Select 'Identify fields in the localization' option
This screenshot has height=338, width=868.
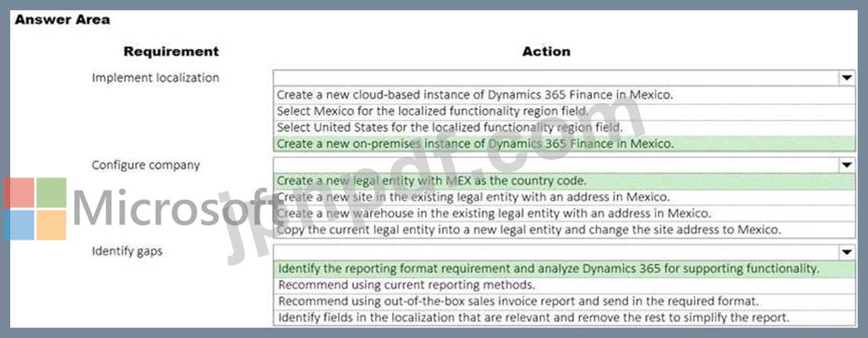[x=565, y=318]
